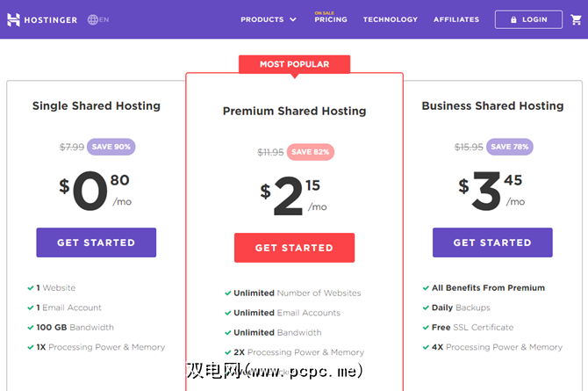This screenshot has width=588, height=391.
Task: Get started with Business Shared Hosting
Action: 492,243
